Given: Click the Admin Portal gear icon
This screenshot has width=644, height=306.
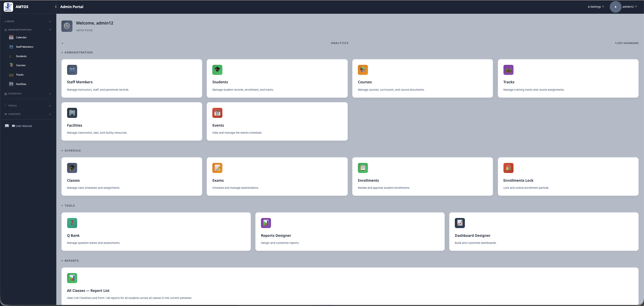Looking at the screenshot, I should (x=67, y=26).
